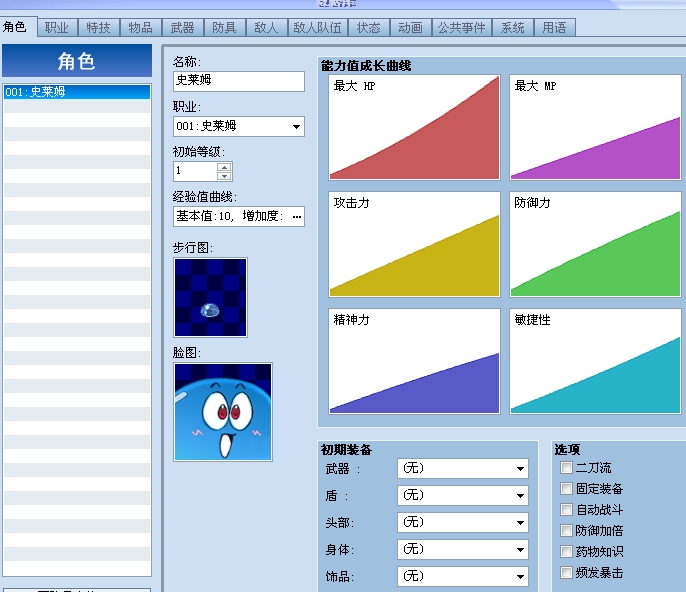Open the 公共事件 tab
The height and width of the screenshot is (592, 686).
[x=462, y=28]
